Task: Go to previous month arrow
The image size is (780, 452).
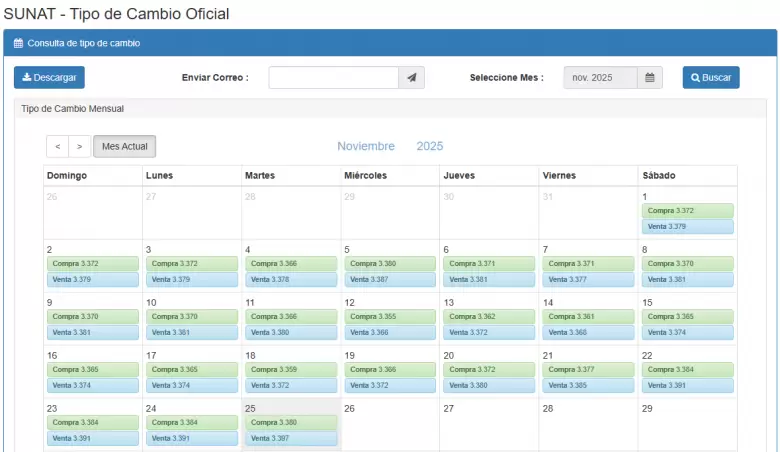Action: [x=58, y=147]
